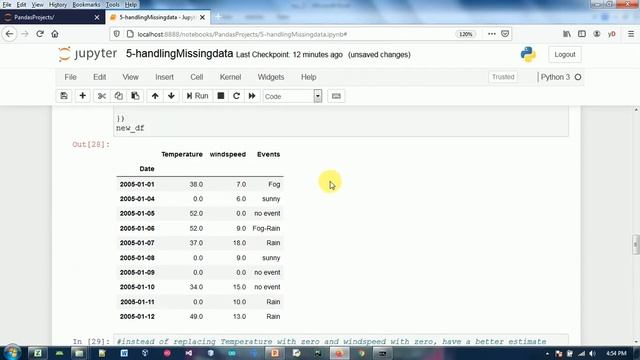Screen dimensions: 640x360
Task: Save page to Pocket icon
Action: 505,34
